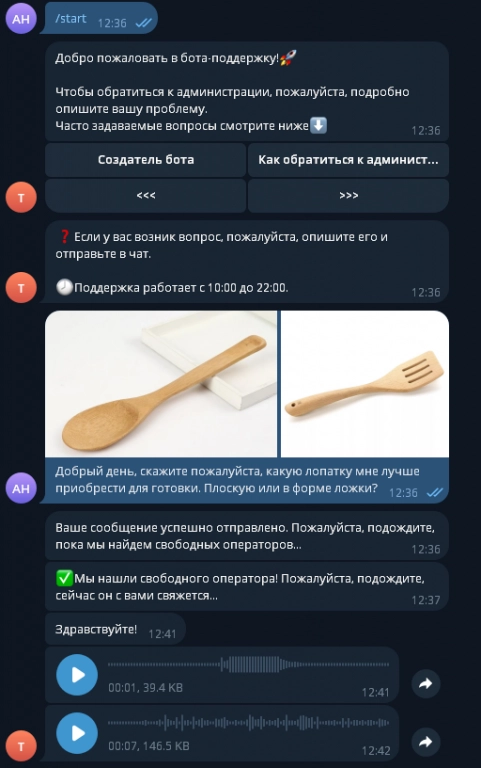The width and height of the screenshot is (481, 768).
Task: Open the slotted spatula photo
Action: 364,384
